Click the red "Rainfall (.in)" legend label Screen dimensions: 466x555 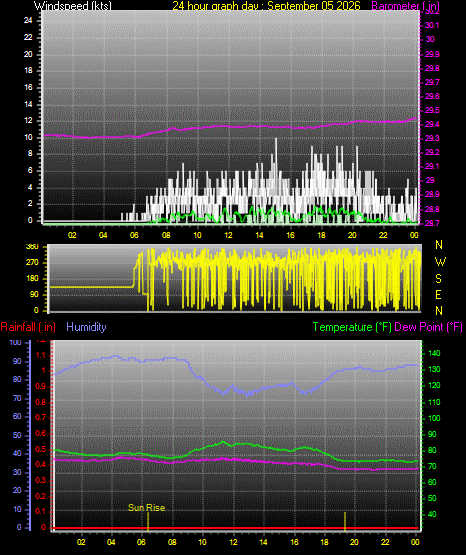pyautogui.click(x=28, y=327)
